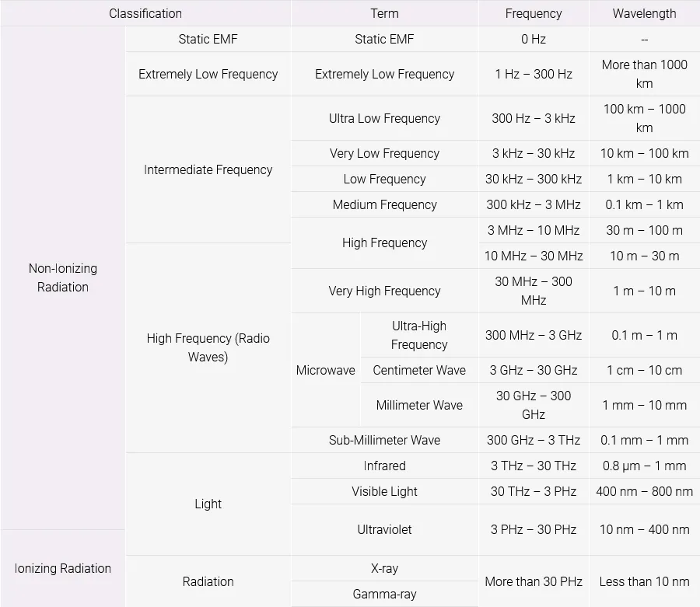Click the "1 km – 10 km" cell
Image resolution: width=700 pixels, height=607 pixels.
[644, 180]
